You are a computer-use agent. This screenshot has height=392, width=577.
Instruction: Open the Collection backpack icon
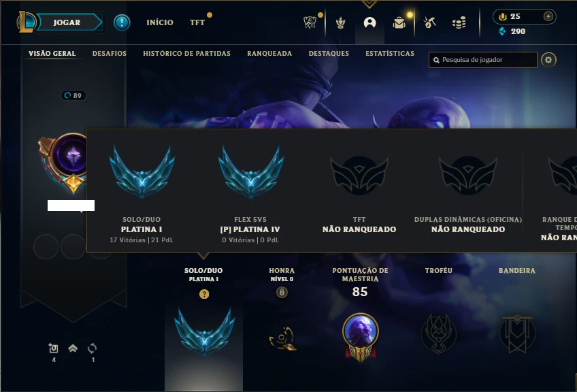pyautogui.click(x=399, y=23)
